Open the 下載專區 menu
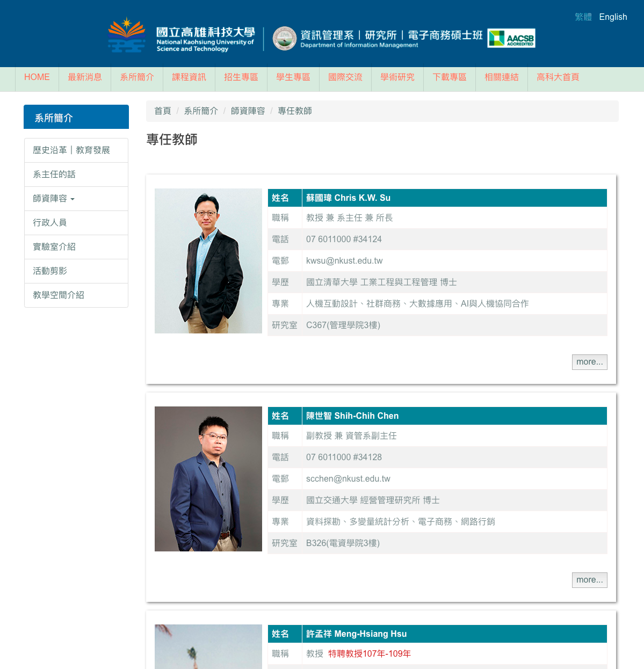The width and height of the screenshot is (644, 669). [450, 77]
